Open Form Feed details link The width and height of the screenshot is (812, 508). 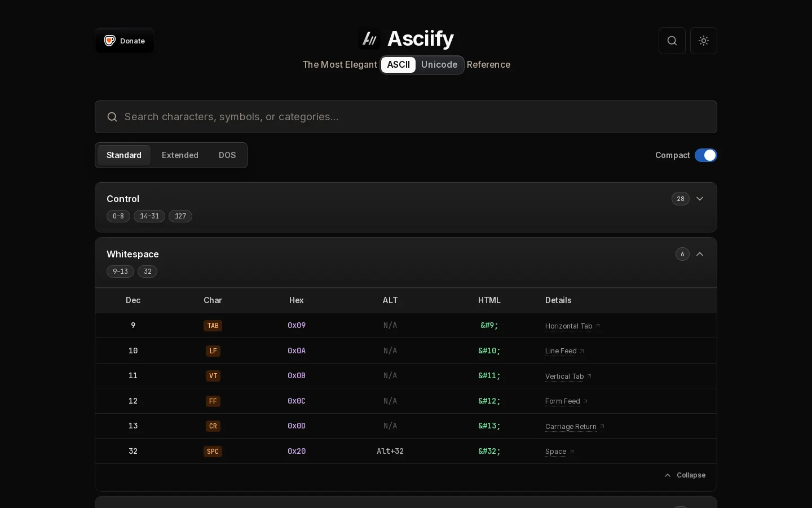(x=566, y=401)
